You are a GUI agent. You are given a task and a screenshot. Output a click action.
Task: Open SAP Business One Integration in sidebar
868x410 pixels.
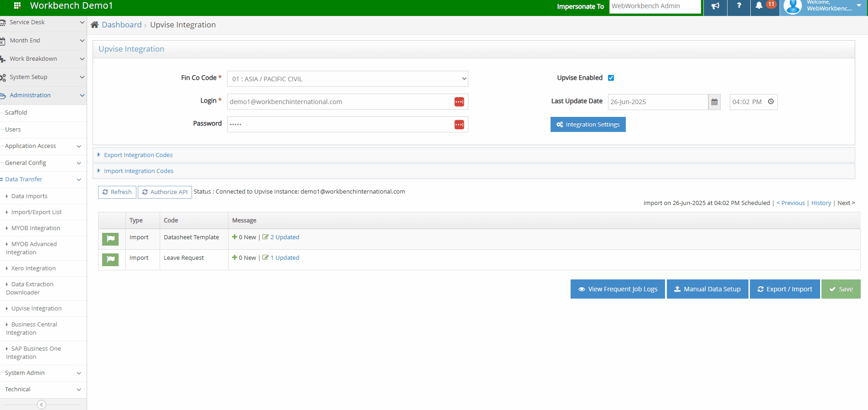click(33, 352)
